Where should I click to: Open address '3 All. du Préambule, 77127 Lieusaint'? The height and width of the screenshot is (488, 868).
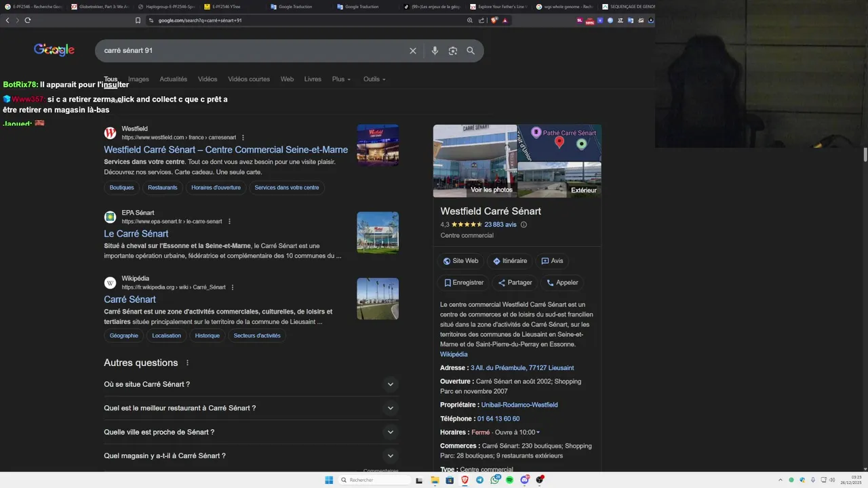522,368
